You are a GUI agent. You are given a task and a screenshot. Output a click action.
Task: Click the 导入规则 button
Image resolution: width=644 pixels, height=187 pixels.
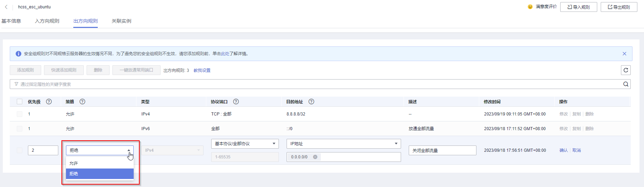(579, 7)
